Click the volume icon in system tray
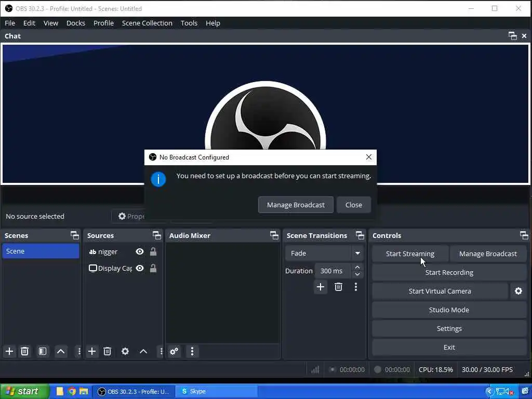The image size is (532, 399). (x=509, y=392)
